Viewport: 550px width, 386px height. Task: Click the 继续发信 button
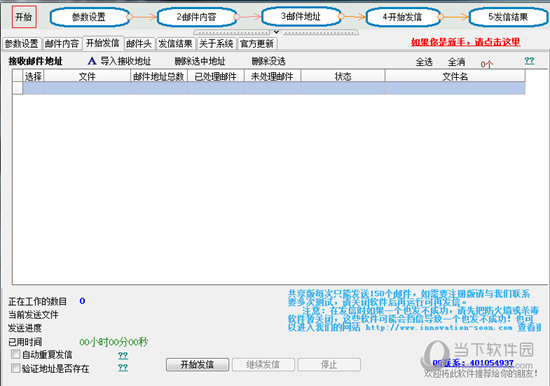(263, 365)
